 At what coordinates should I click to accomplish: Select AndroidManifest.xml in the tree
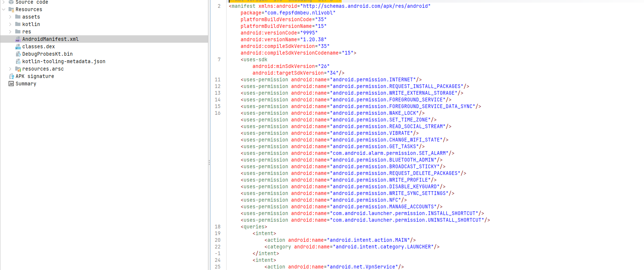click(51, 39)
